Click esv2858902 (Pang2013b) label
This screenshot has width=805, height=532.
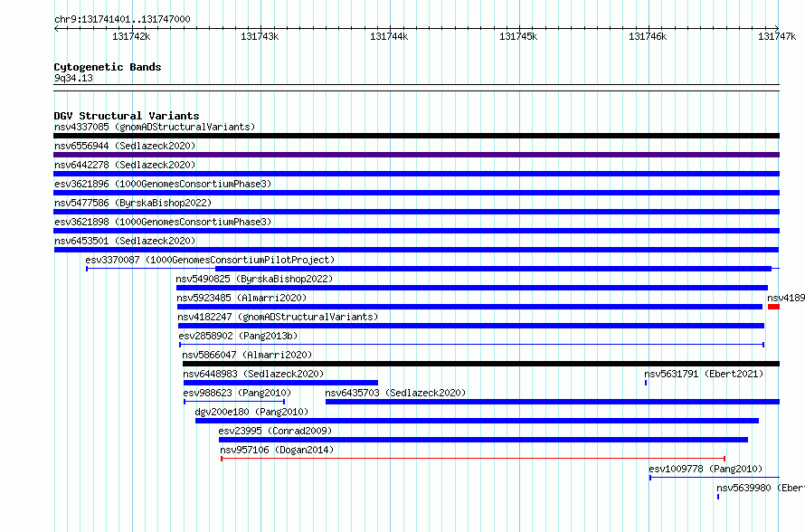click(x=238, y=336)
